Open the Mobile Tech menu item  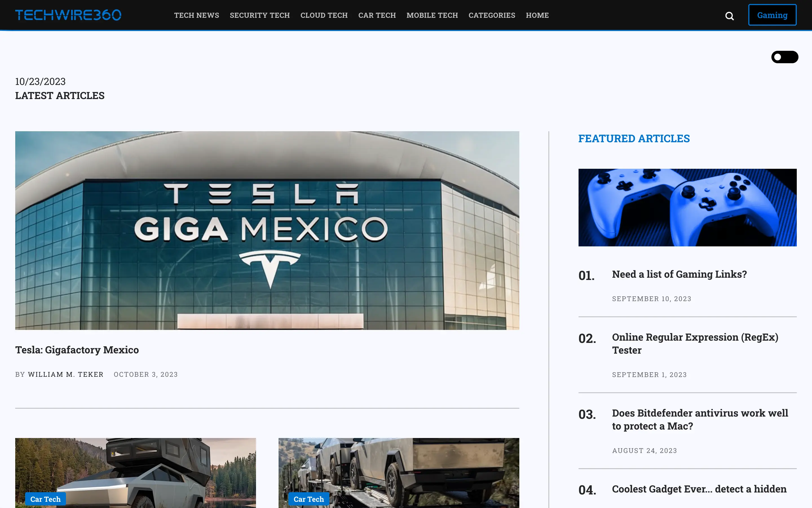432,15
